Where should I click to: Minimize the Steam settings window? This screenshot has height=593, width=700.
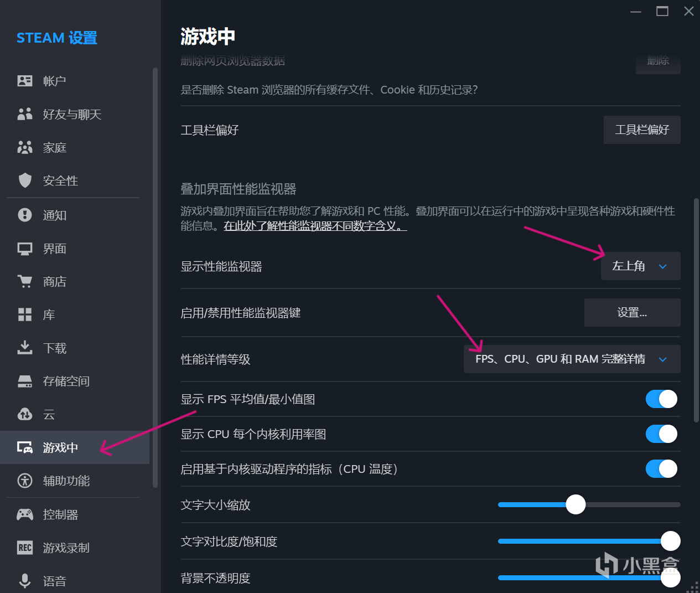[x=636, y=11]
